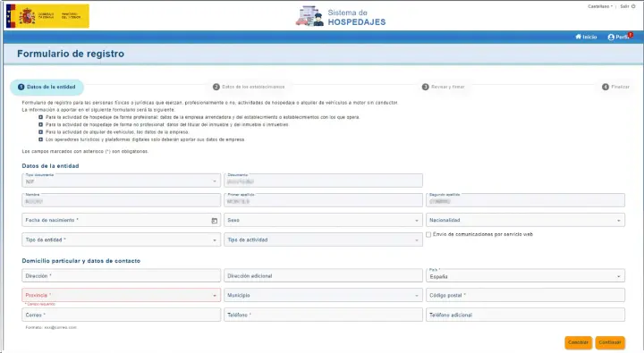Click the red notification badge on Perfil
Viewport: 644px width, 353px height.
point(631,35)
